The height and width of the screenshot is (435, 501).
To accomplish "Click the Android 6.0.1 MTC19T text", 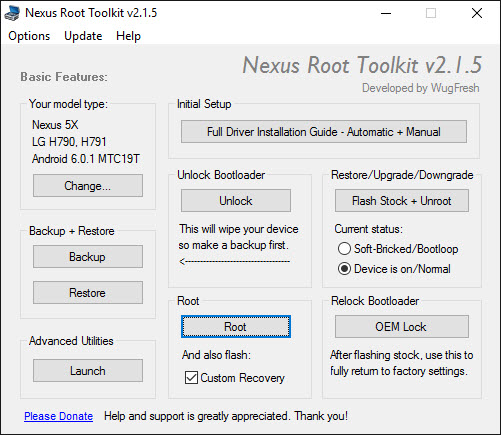I will (86, 159).
